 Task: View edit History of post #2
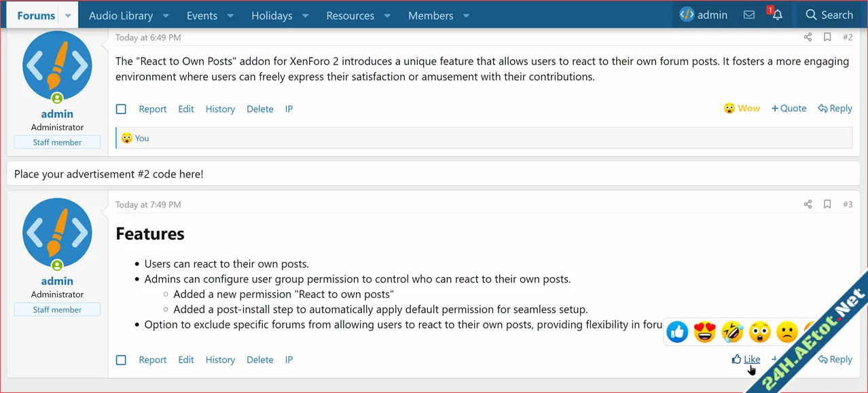[x=220, y=109]
